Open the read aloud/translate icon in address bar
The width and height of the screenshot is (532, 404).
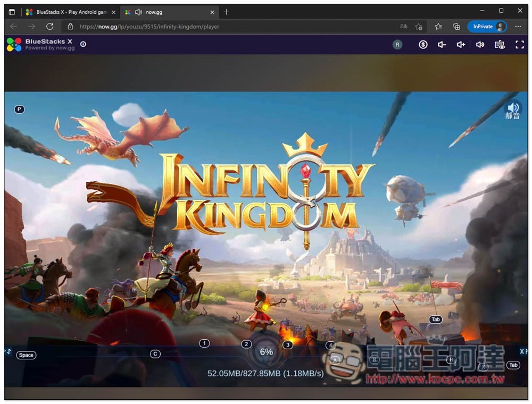coord(403,27)
